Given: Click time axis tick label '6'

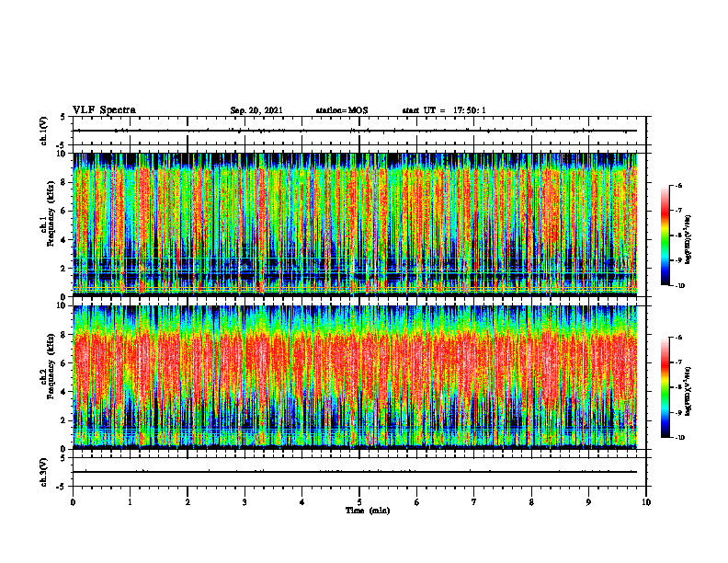Looking at the screenshot, I should coord(417,502).
